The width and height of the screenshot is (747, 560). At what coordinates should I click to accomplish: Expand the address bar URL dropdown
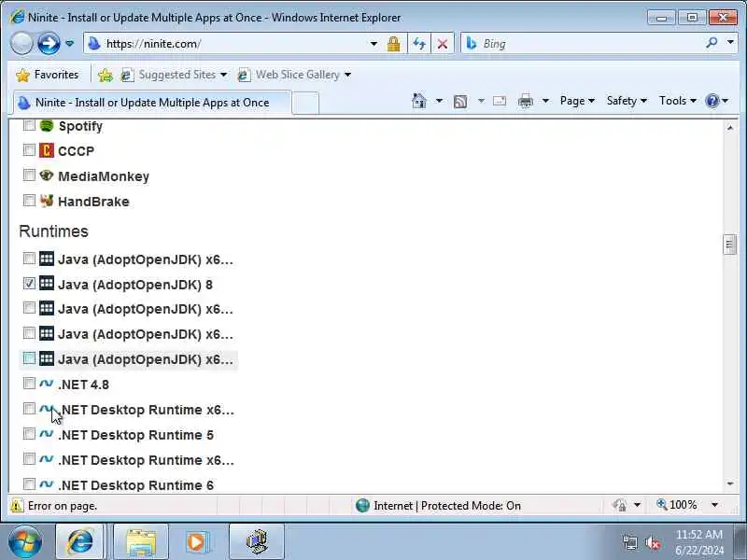374,44
